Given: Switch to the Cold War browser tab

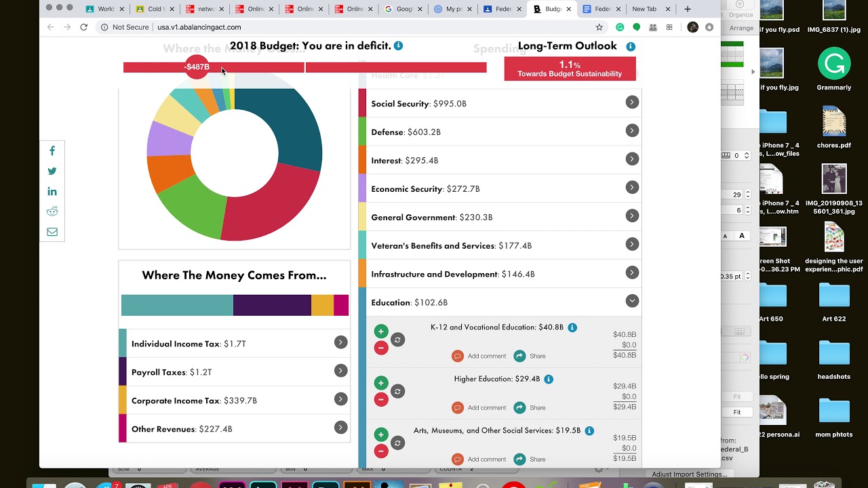Looking at the screenshot, I should [x=155, y=9].
